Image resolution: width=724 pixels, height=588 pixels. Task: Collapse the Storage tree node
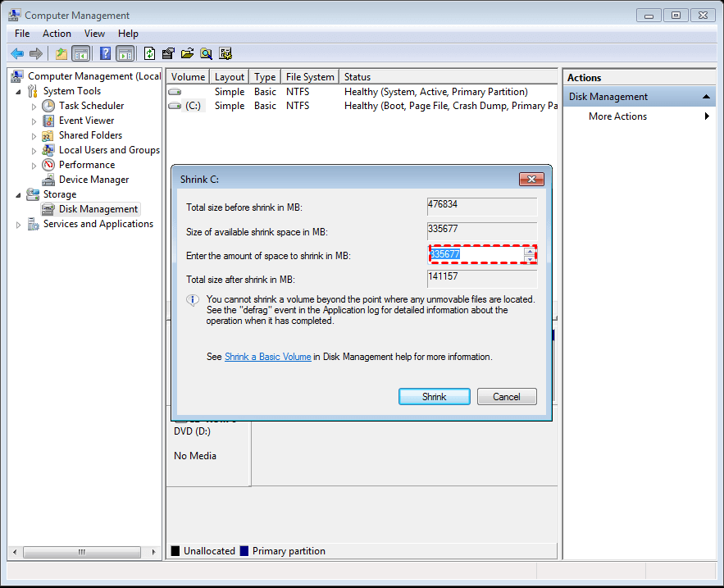pos(19,195)
